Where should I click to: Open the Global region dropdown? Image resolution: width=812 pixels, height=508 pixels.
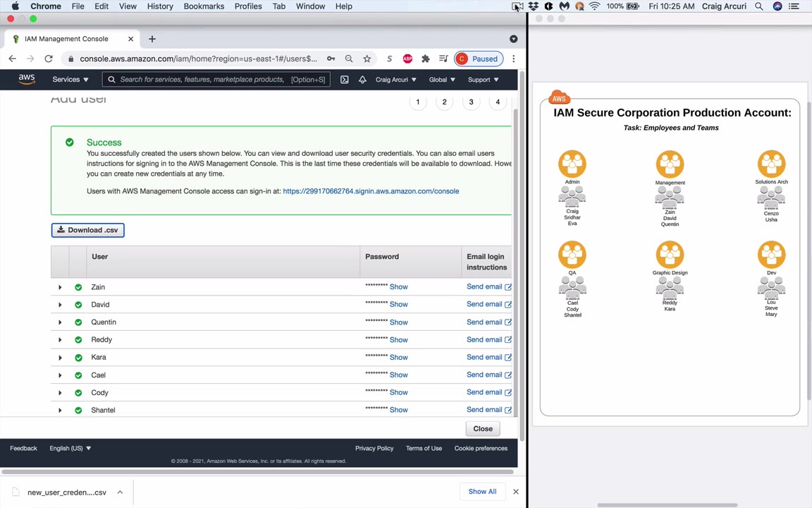point(442,80)
